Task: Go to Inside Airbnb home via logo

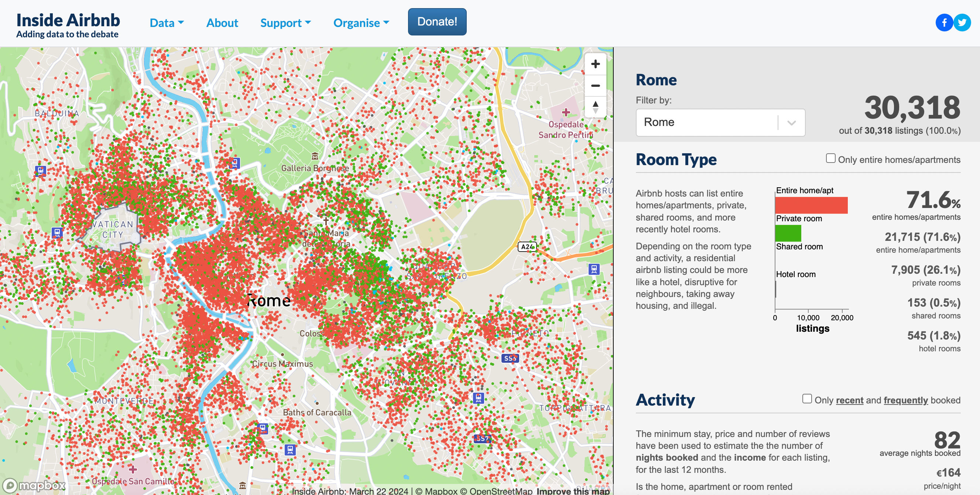Action: [68, 25]
